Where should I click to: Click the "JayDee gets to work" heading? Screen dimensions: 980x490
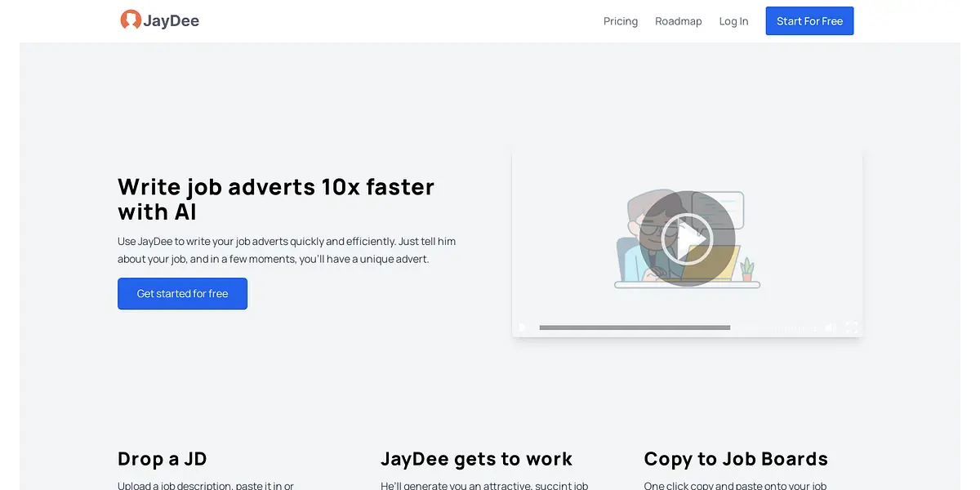(476, 459)
